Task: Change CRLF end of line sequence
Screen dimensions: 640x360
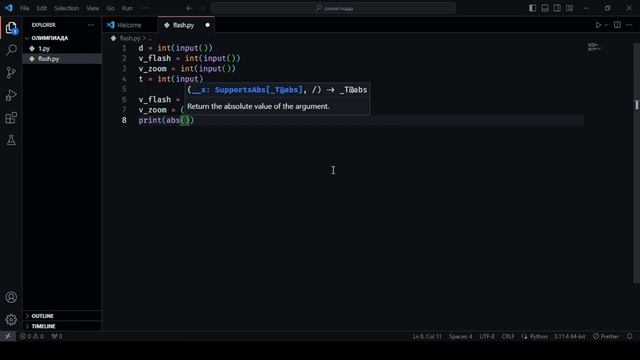Action: point(508,336)
